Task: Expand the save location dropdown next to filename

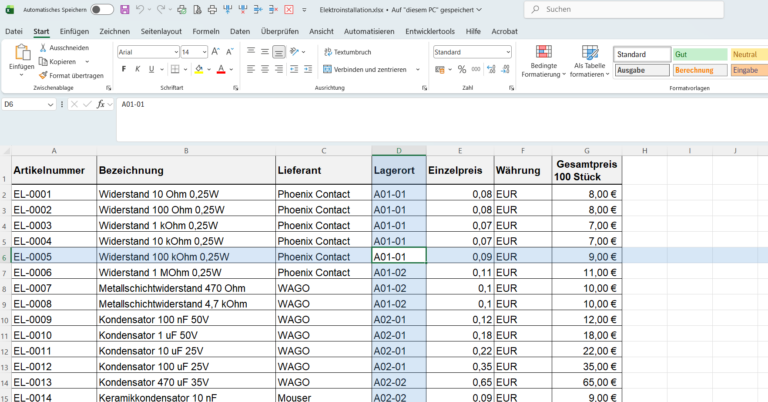Action: click(479, 9)
